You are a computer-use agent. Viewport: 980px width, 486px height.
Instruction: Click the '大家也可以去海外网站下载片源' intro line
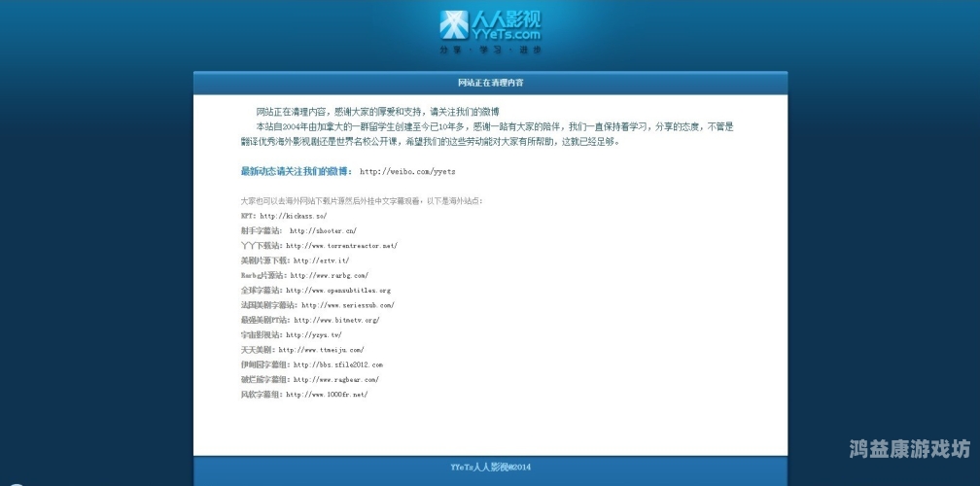(362, 201)
